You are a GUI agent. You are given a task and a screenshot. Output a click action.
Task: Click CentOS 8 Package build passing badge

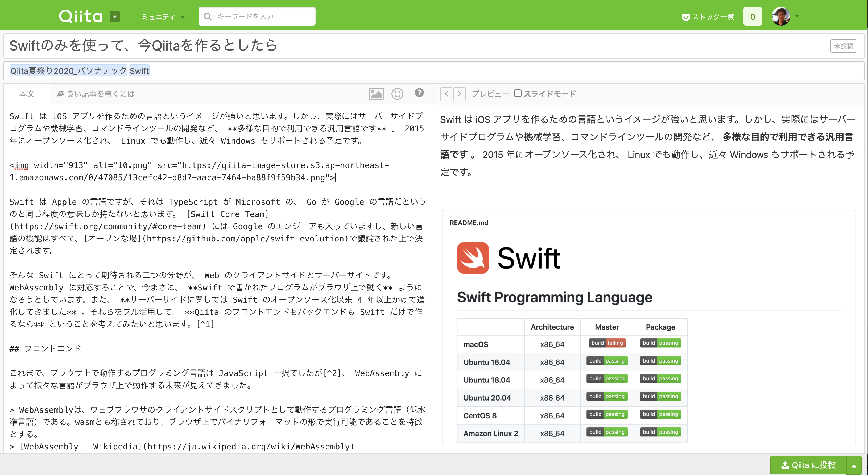click(660, 414)
